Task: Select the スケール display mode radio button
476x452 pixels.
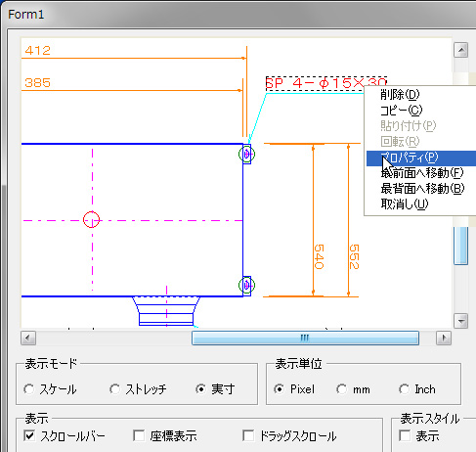Action: (28, 389)
